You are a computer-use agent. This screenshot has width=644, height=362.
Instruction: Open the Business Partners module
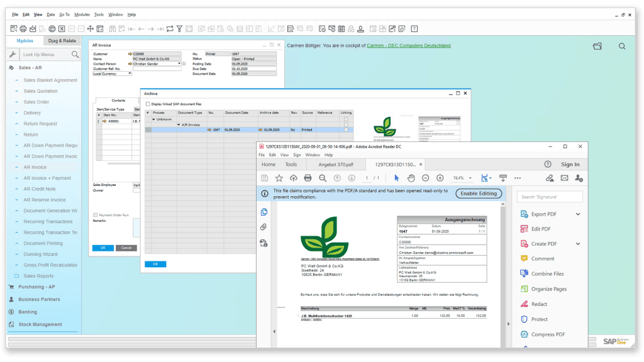(x=39, y=300)
